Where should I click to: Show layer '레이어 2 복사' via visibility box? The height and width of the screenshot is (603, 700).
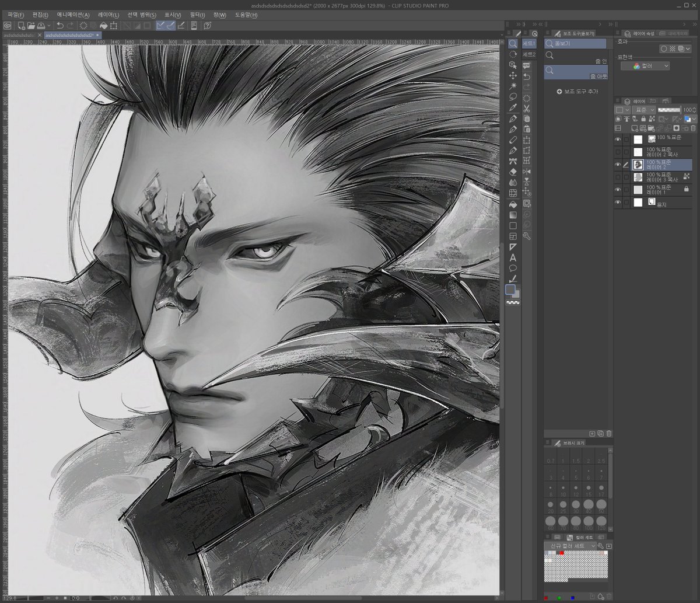pyautogui.click(x=618, y=152)
